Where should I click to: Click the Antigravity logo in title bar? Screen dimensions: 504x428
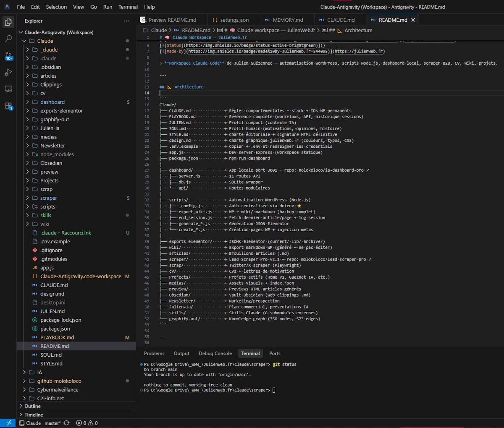(x=7, y=7)
